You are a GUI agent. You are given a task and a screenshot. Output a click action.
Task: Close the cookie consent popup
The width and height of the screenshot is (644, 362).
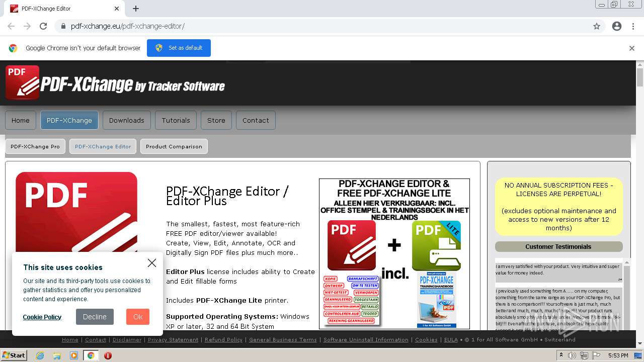click(152, 263)
